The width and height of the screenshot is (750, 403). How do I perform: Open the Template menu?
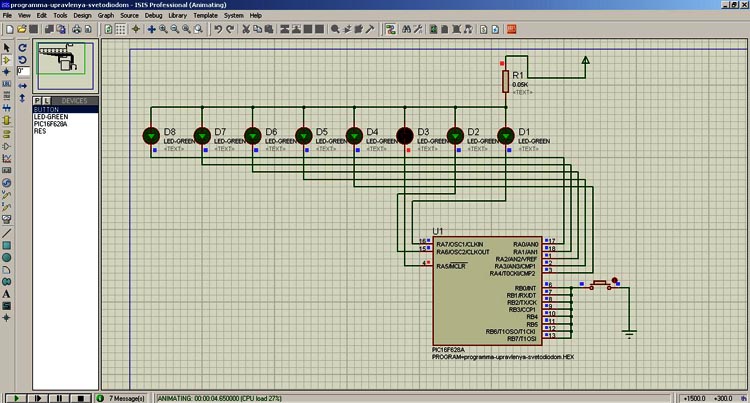[x=205, y=16]
